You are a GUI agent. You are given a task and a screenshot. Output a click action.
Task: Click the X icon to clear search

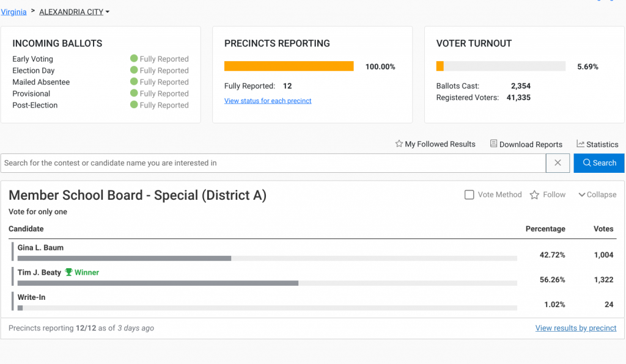click(558, 163)
